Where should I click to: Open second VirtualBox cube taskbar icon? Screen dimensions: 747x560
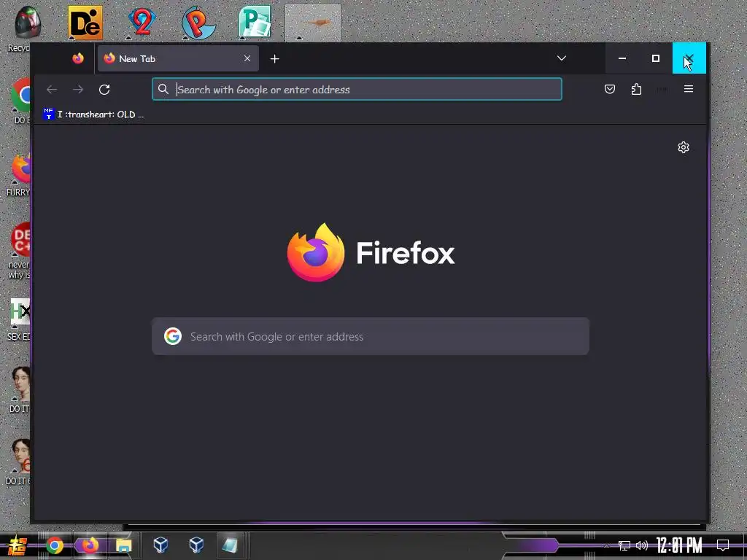[x=196, y=544]
